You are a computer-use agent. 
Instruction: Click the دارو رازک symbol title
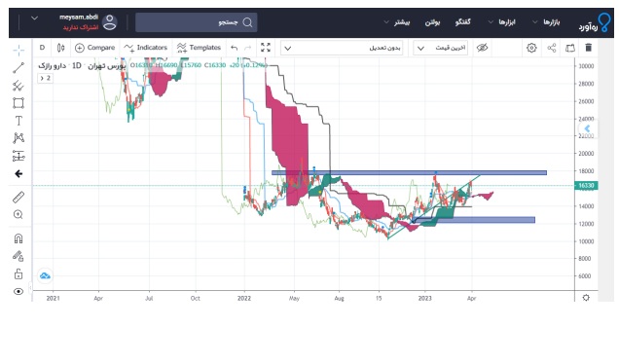point(52,66)
